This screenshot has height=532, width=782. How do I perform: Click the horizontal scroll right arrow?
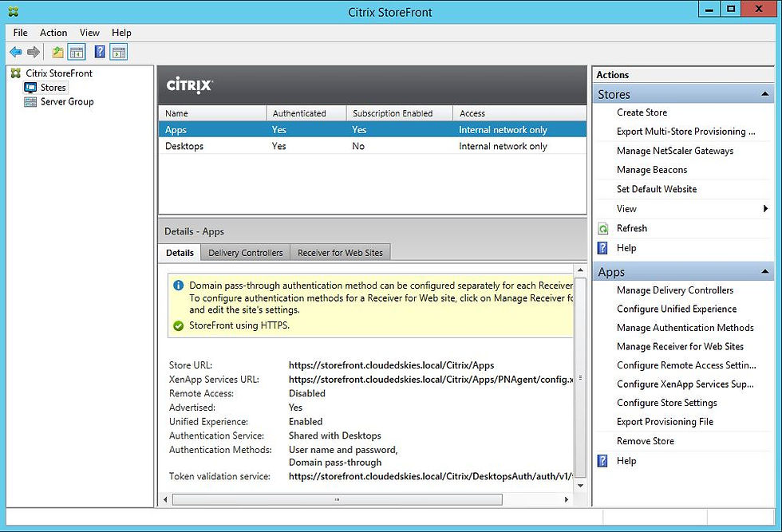pyautogui.click(x=566, y=499)
